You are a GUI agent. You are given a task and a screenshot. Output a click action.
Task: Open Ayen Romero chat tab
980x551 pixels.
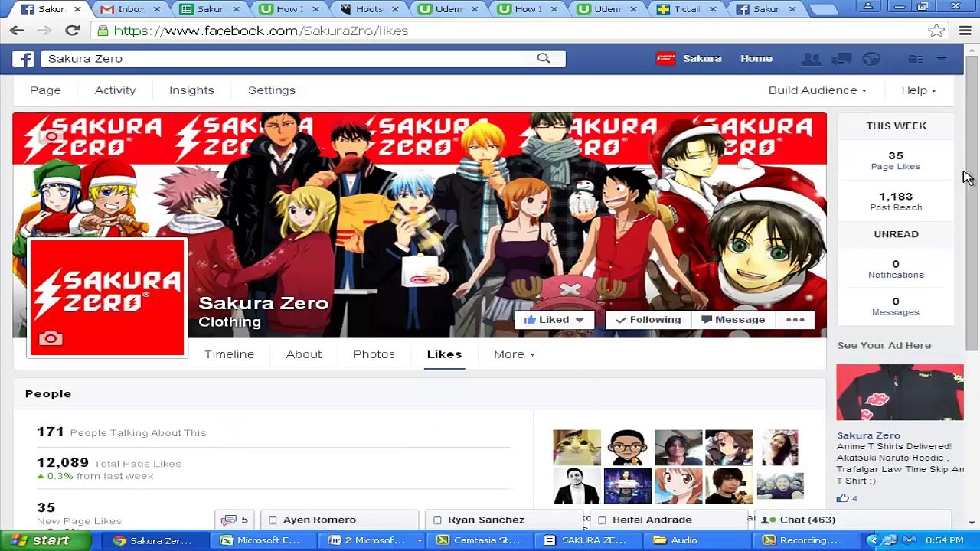coord(340,520)
